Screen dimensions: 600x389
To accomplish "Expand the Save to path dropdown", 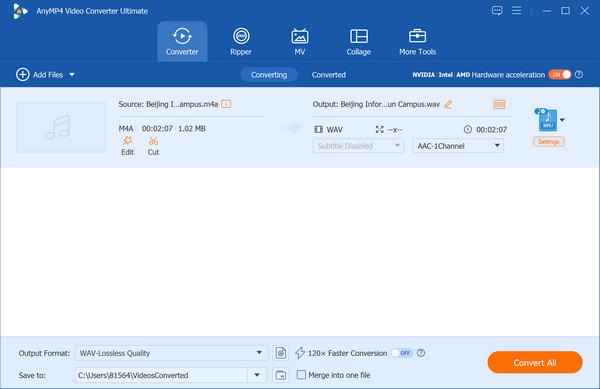I will click(x=257, y=375).
